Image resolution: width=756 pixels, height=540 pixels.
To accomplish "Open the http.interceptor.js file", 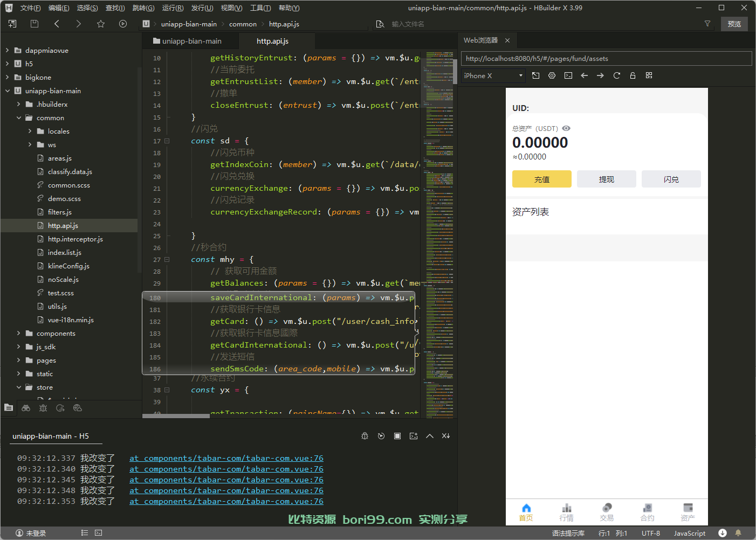I will (x=75, y=239).
